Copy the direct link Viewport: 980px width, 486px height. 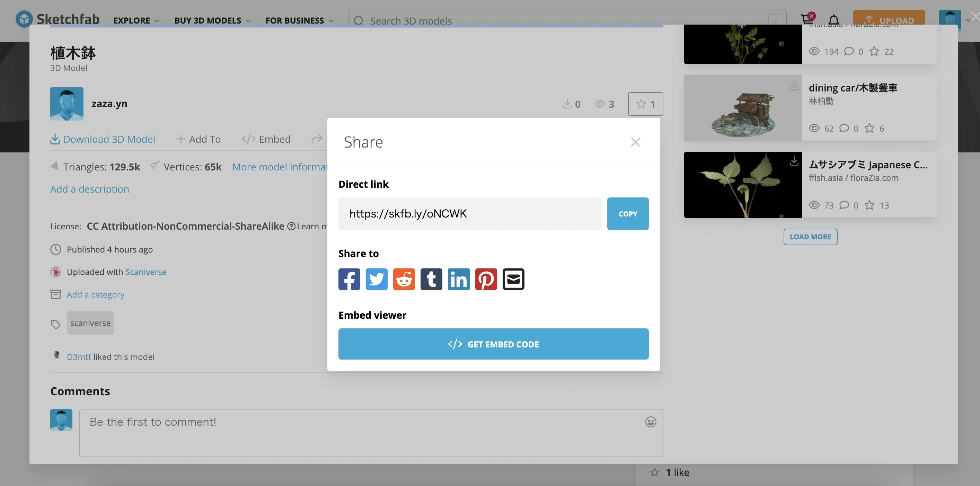pyautogui.click(x=628, y=214)
